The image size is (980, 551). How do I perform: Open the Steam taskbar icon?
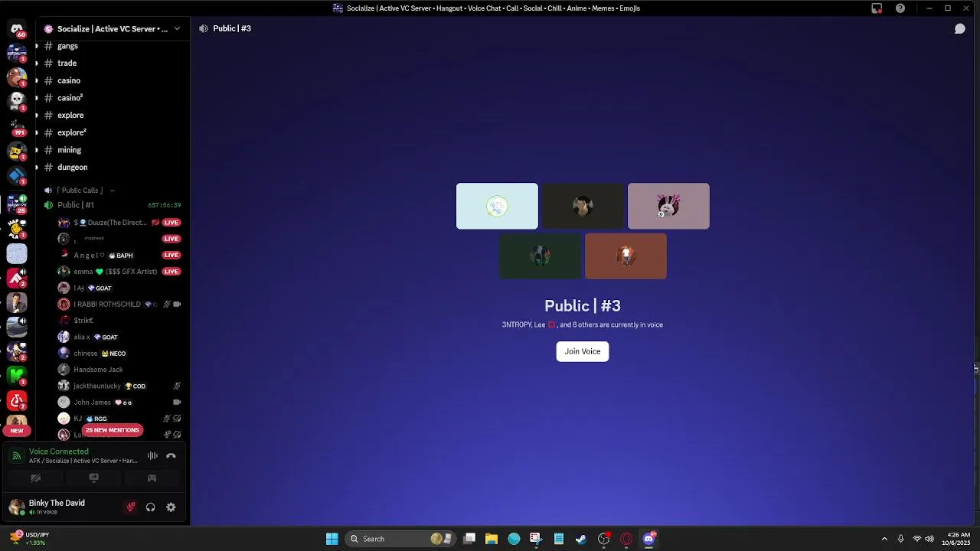(x=581, y=539)
